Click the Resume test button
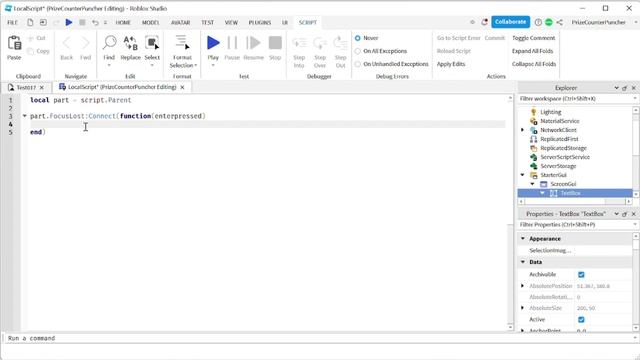The image size is (640, 360). (x=253, y=42)
